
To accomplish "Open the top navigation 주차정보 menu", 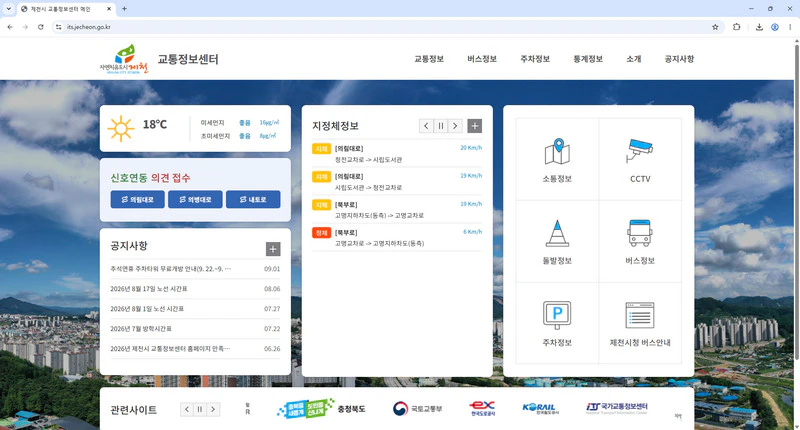I will coord(535,59).
